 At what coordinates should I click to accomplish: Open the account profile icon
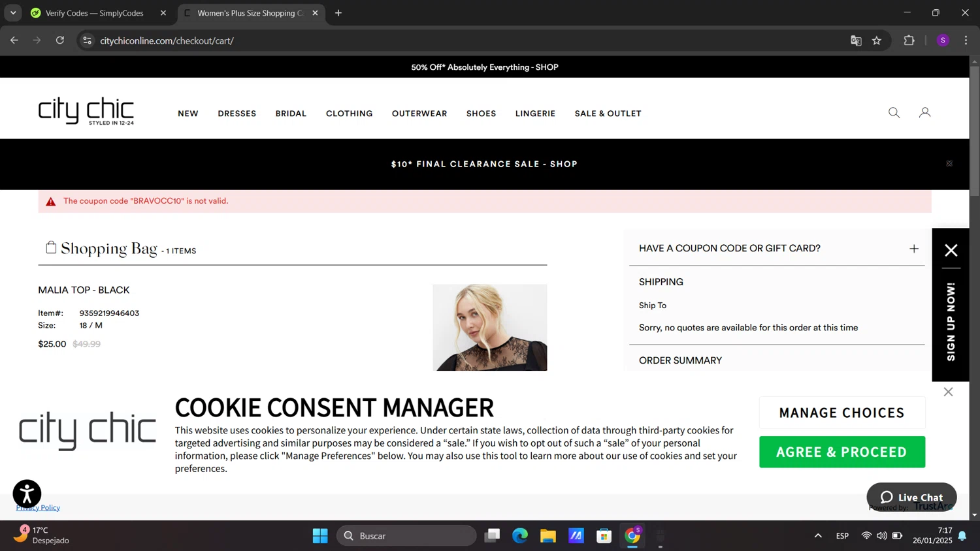coord(924,113)
